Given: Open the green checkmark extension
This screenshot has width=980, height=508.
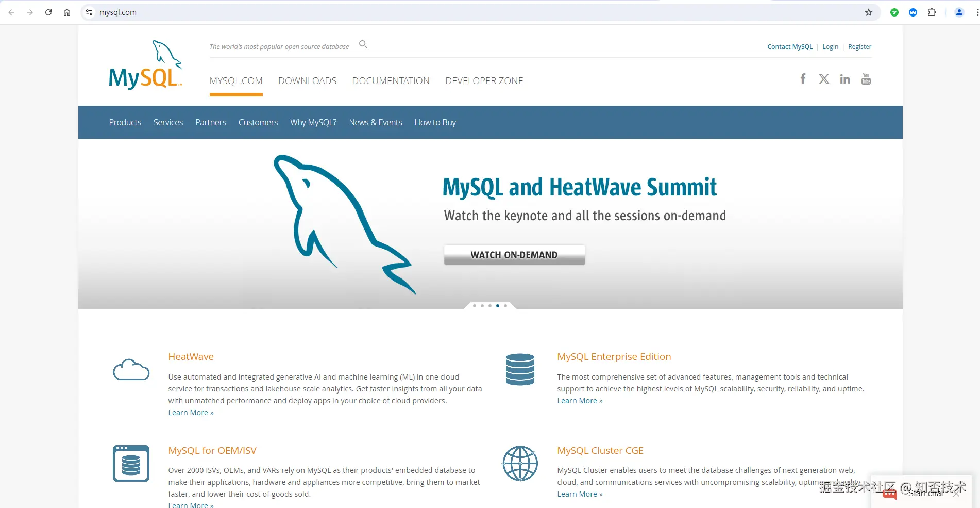Looking at the screenshot, I should pyautogui.click(x=894, y=12).
